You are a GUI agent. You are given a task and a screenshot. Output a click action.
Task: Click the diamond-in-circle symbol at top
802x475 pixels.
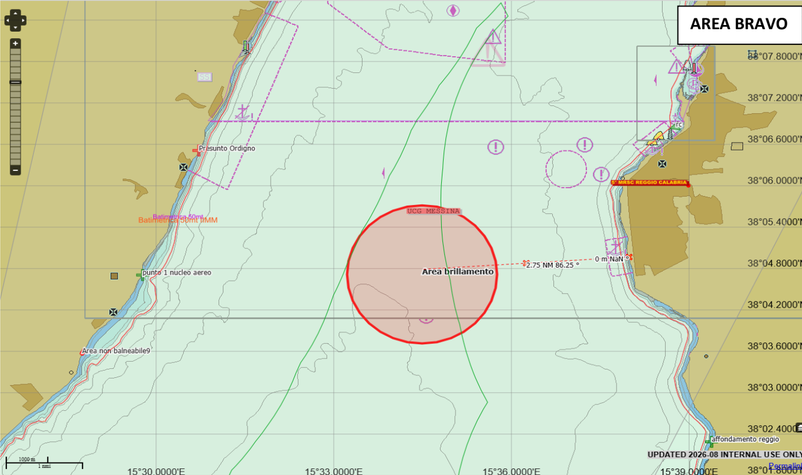[453, 10]
